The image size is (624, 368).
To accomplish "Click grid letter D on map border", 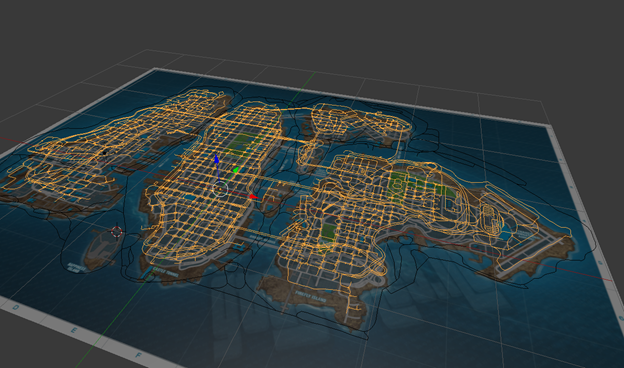I will [x=16, y=308].
